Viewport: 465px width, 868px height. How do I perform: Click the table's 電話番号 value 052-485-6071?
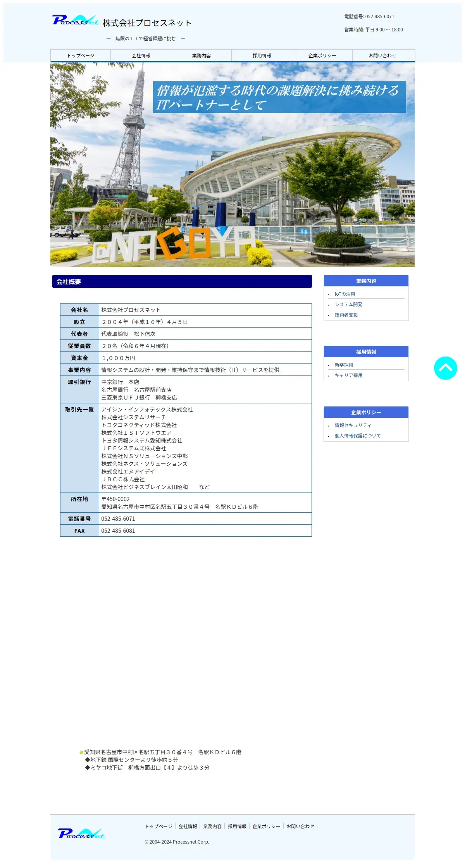pyautogui.click(x=118, y=519)
